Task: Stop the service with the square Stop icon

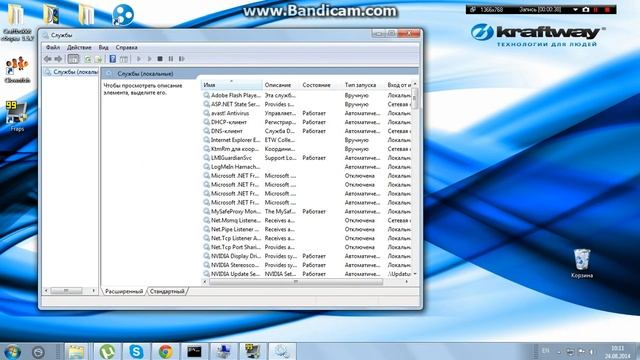Action: click(x=160, y=59)
